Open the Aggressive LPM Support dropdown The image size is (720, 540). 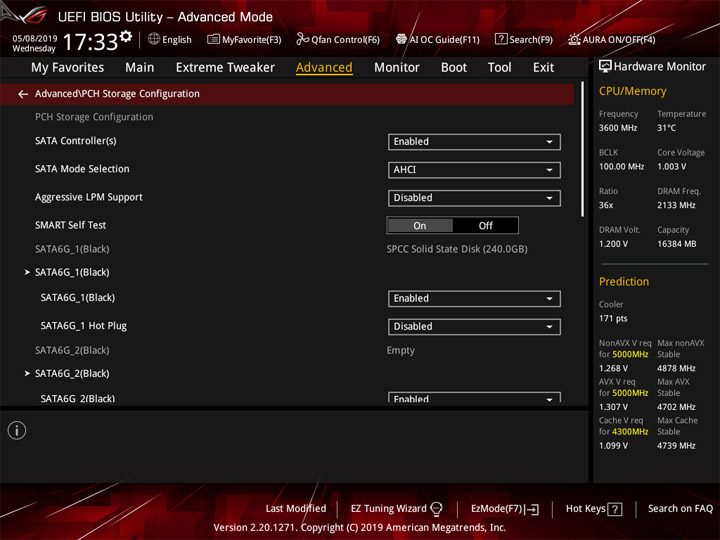coord(474,198)
